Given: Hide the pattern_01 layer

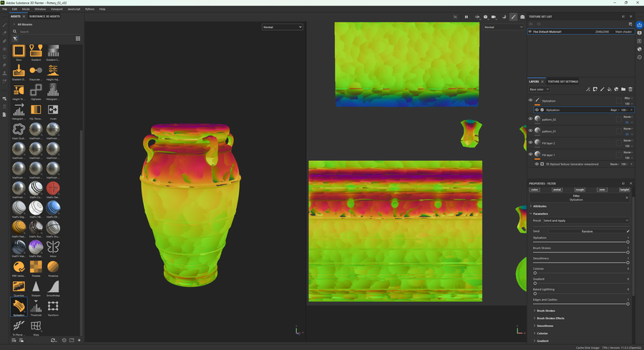Looking at the screenshot, I should pyautogui.click(x=530, y=131).
